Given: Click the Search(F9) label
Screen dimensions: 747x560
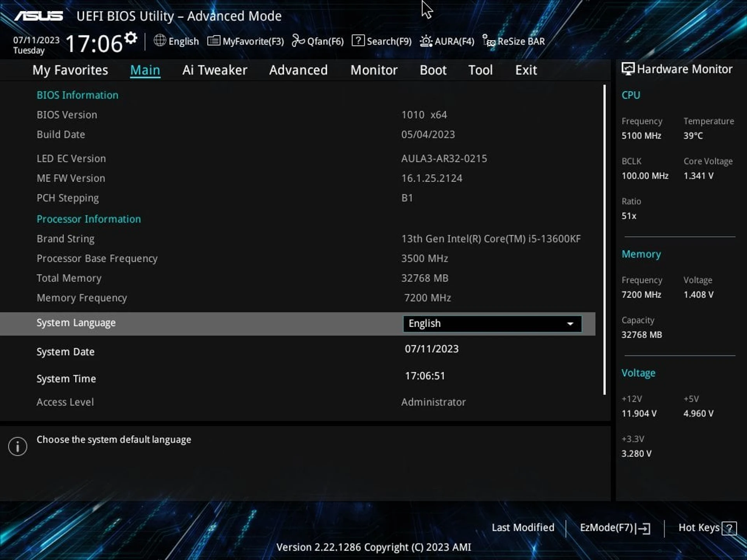Looking at the screenshot, I should (x=389, y=41).
